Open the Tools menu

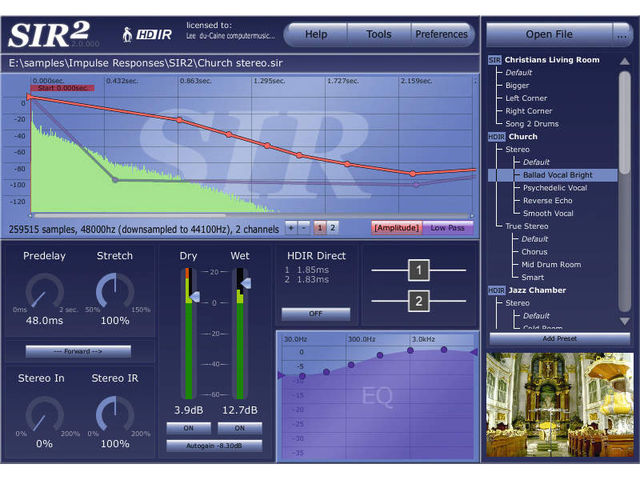coord(379,34)
